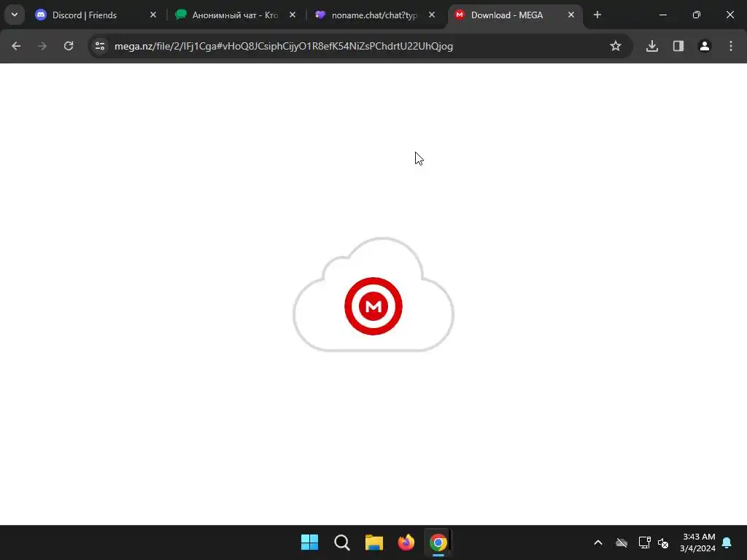This screenshot has height=560, width=747.
Task: Open network status tray icon
Action: (644, 542)
